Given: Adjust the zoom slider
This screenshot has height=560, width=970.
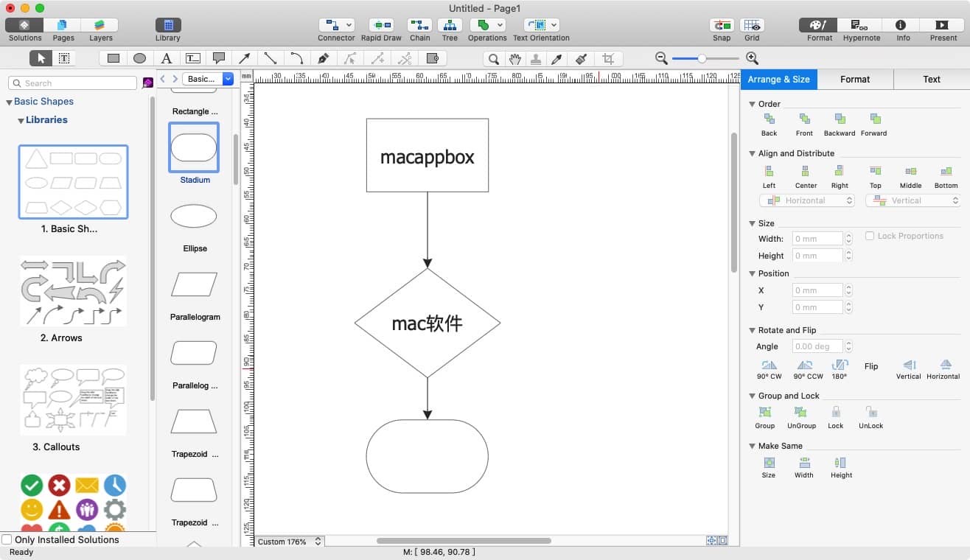Looking at the screenshot, I should (702, 58).
